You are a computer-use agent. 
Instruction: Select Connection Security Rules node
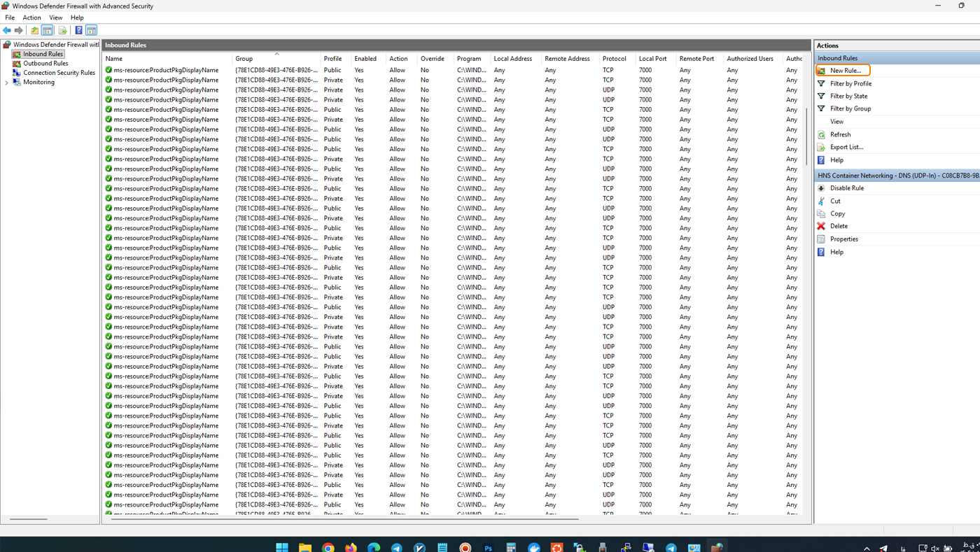point(59,73)
